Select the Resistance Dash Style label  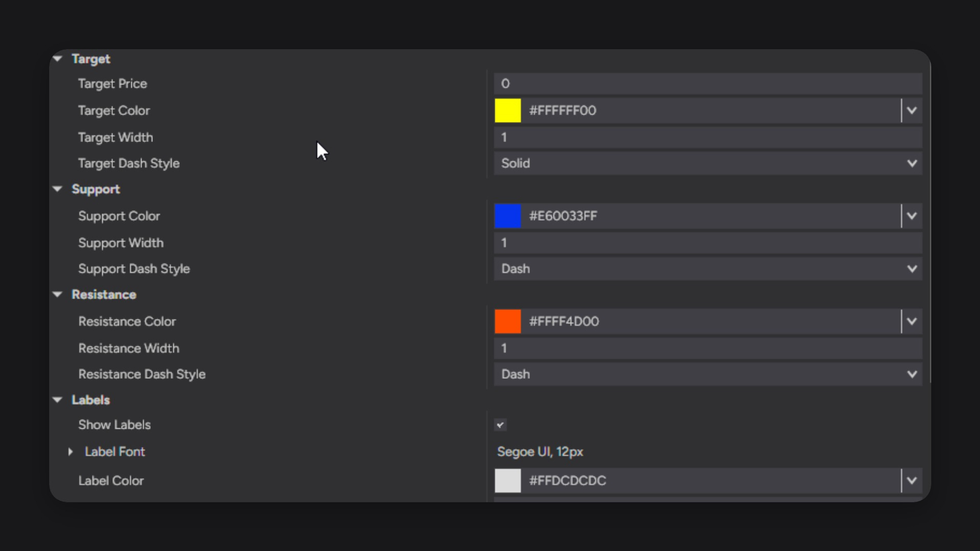point(142,374)
